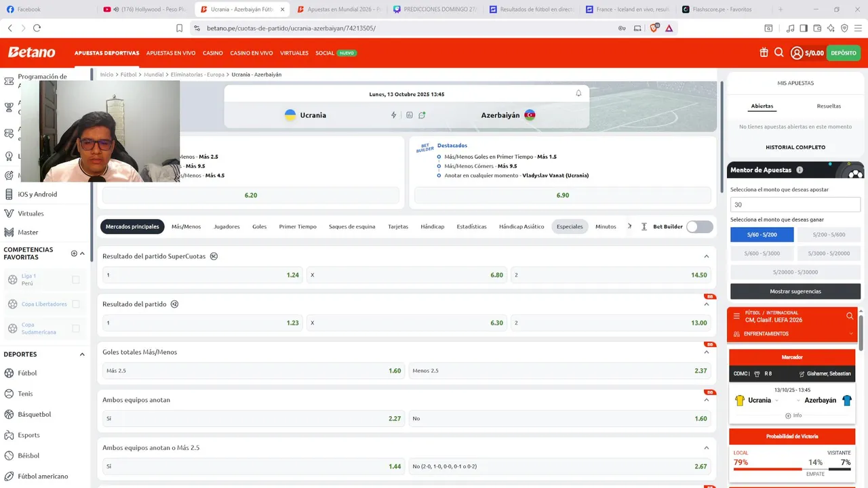Open the user account profile icon
Screen dimensions: 868x488
click(797, 53)
